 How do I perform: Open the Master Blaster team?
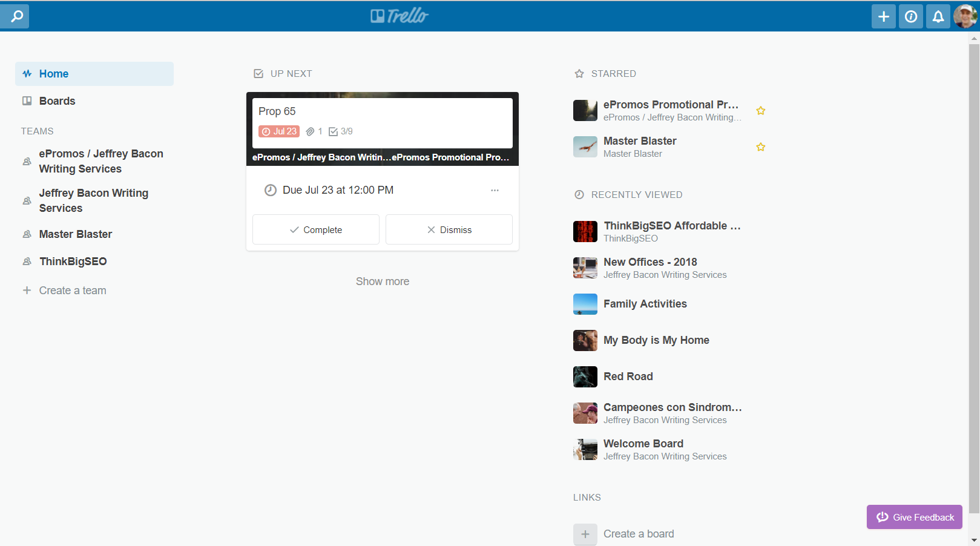click(94, 234)
